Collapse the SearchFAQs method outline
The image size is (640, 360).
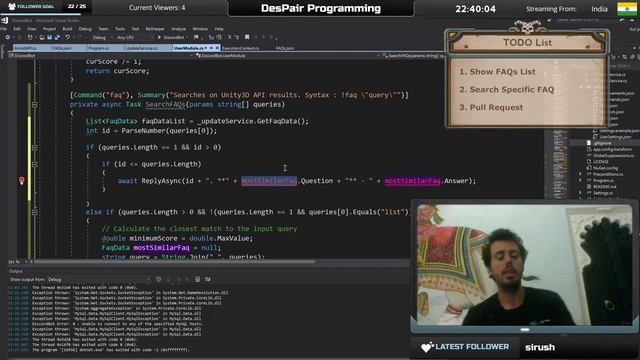(x=35, y=105)
